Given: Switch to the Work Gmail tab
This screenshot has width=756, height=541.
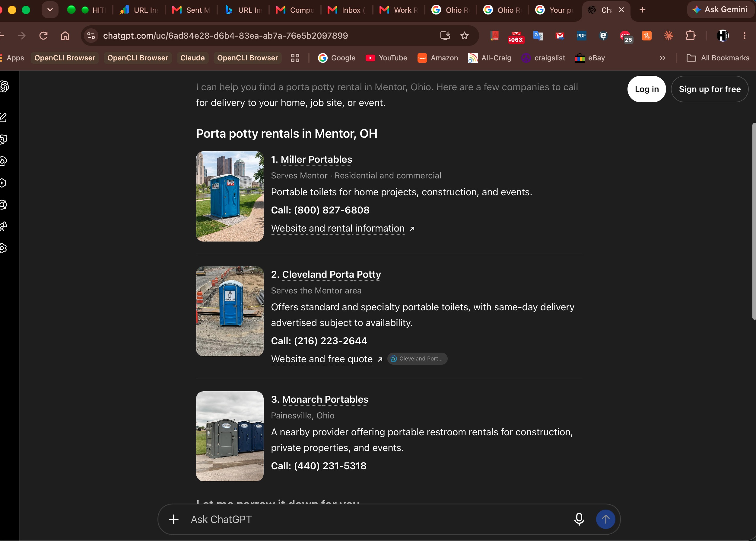Looking at the screenshot, I should coord(399,10).
